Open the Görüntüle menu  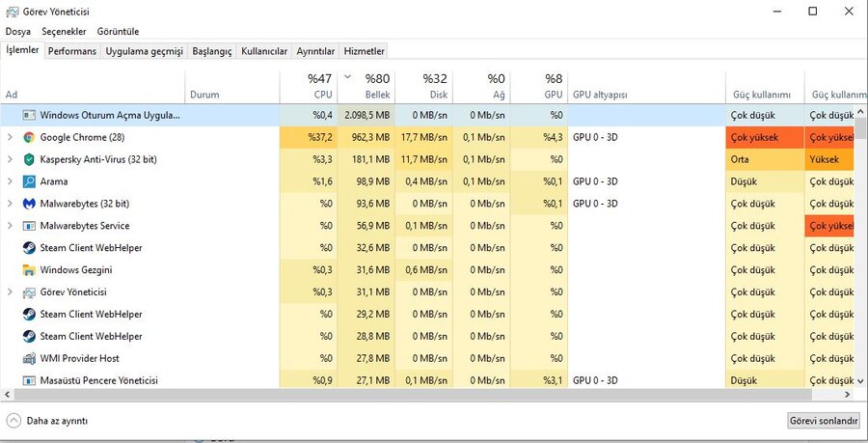118,32
